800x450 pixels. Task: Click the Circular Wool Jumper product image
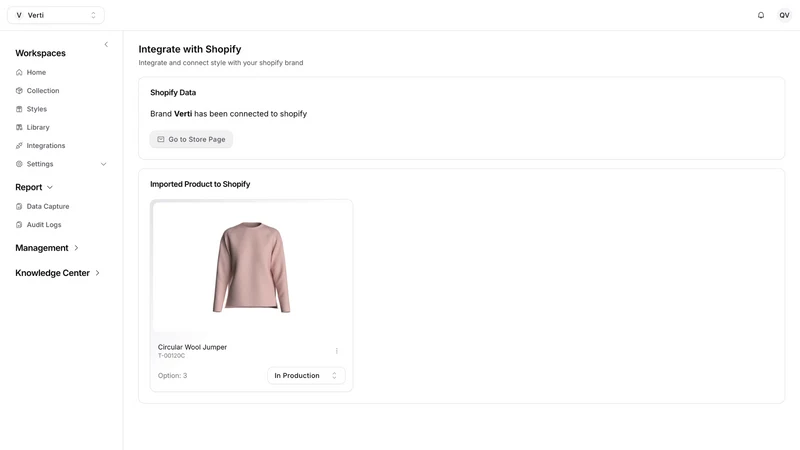[x=251, y=267]
